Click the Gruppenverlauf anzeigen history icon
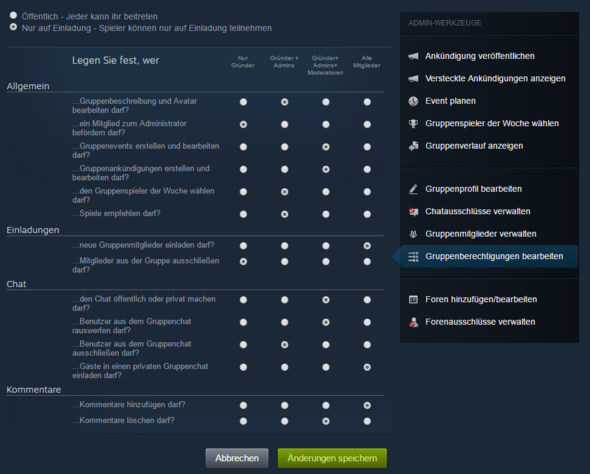The height and width of the screenshot is (474, 590). tap(413, 146)
